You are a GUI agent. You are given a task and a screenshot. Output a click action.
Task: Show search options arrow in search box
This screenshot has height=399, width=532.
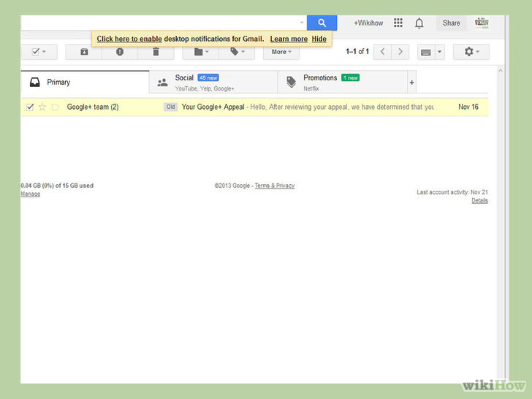click(x=302, y=23)
